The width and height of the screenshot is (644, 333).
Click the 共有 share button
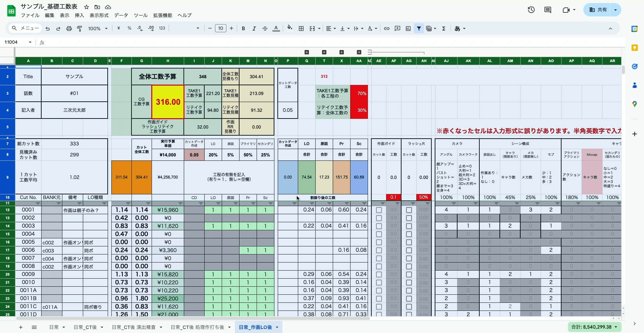(x=598, y=10)
